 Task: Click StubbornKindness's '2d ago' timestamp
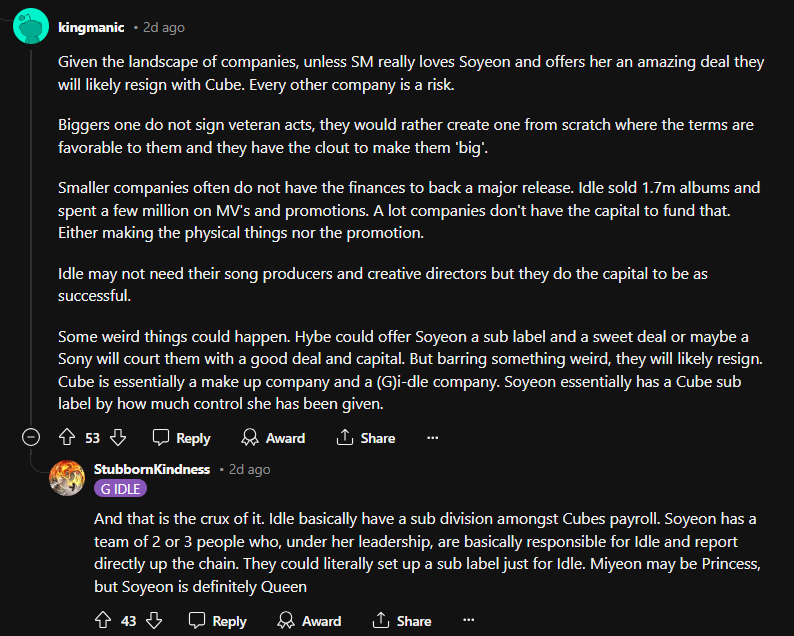[x=248, y=469]
